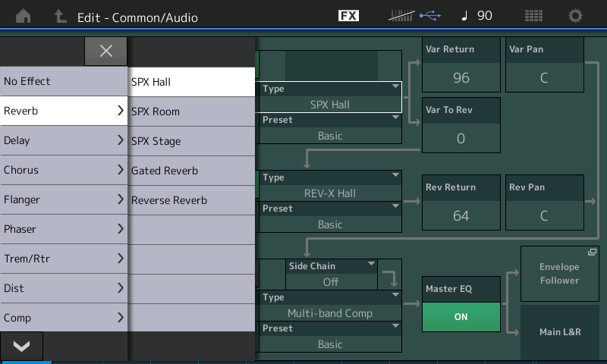Open Master Effect Type dropdown Multi-band Comp
Screen dimensions: 607x364
click(x=330, y=306)
